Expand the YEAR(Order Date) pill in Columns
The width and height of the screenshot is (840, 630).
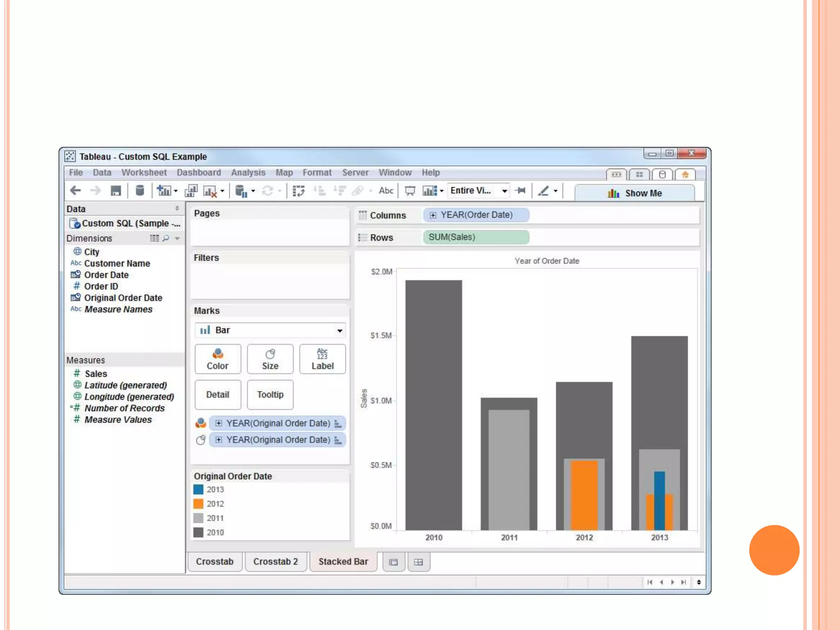pos(433,215)
